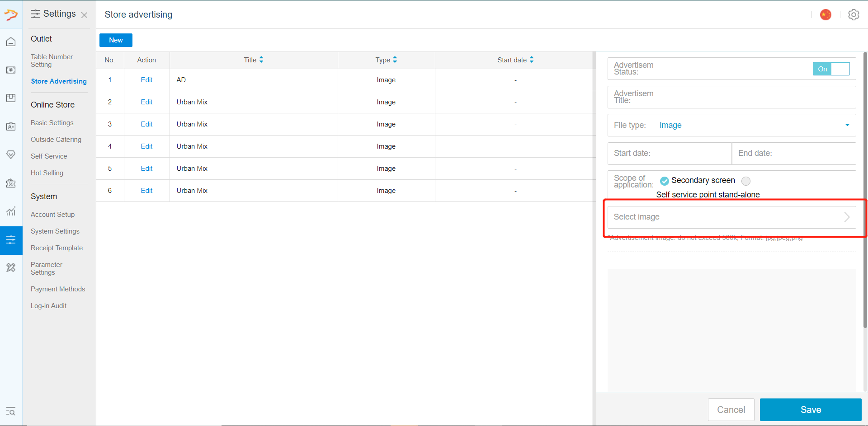The image size is (868, 426).
Task: Click the End date field
Action: (x=794, y=154)
